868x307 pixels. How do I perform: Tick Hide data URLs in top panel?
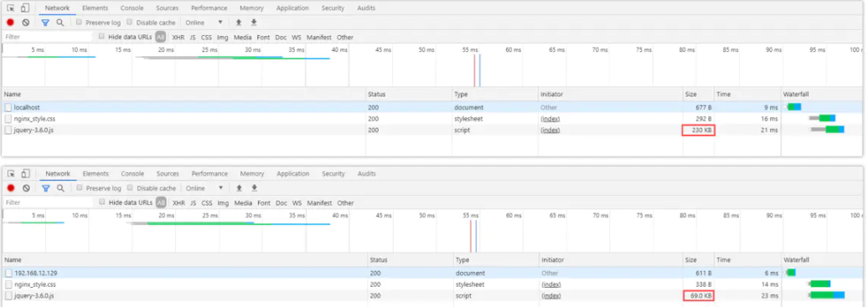click(x=102, y=37)
